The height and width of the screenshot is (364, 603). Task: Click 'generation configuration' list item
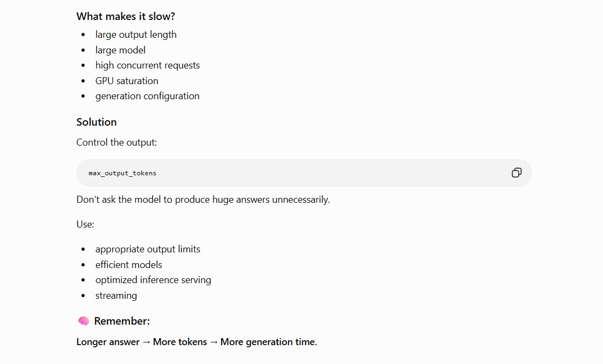pos(147,96)
